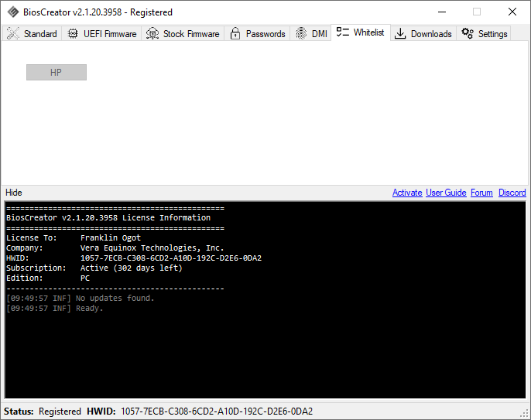Click the HWID value in the console
The image size is (531, 420).
(171, 258)
